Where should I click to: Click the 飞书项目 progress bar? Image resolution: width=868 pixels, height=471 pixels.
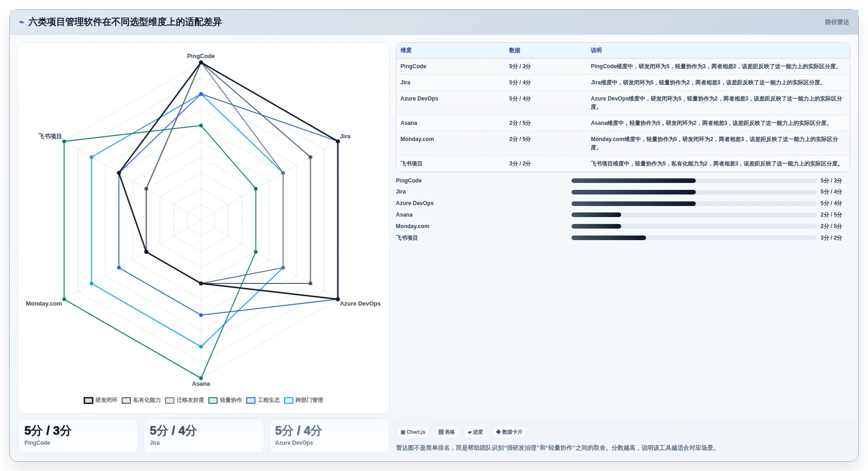[x=694, y=238]
